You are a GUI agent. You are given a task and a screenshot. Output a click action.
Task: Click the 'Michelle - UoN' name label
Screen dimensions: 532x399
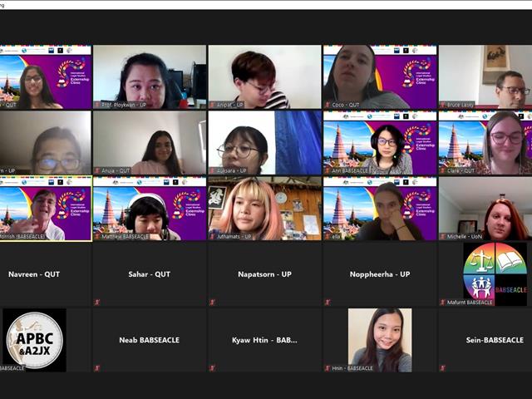pyautogui.click(x=464, y=236)
